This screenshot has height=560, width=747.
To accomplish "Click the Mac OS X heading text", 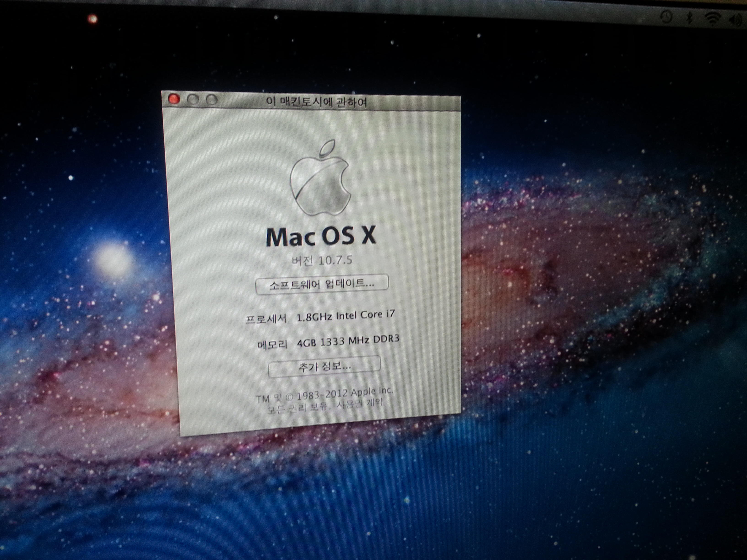I will (x=321, y=236).
